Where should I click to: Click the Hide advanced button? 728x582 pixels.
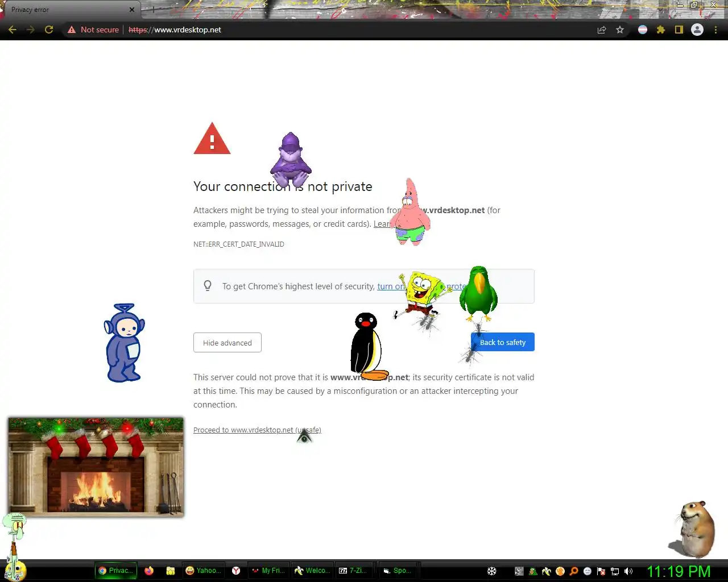click(x=227, y=343)
